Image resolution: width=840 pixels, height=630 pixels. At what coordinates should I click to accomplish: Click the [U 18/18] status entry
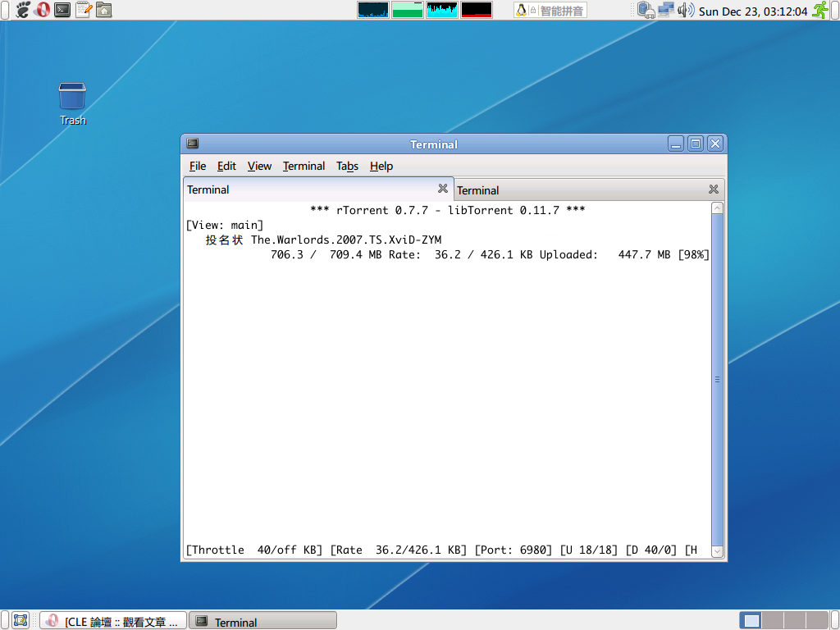click(589, 550)
